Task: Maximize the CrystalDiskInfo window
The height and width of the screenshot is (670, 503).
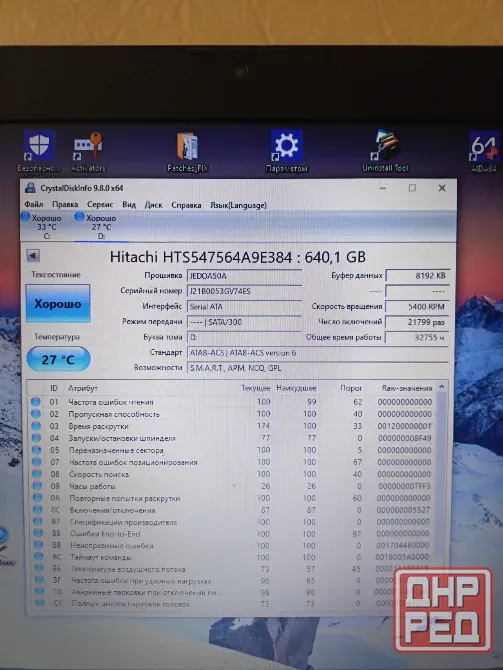Action: [x=412, y=188]
